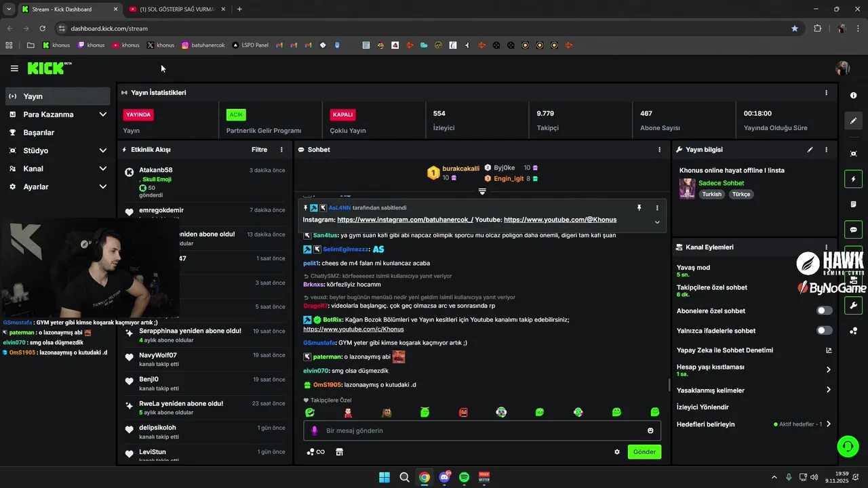Image resolution: width=868 pixels, height=488 pixels.
Task: Open the Windows Start menu
Action: click(384, 477)
